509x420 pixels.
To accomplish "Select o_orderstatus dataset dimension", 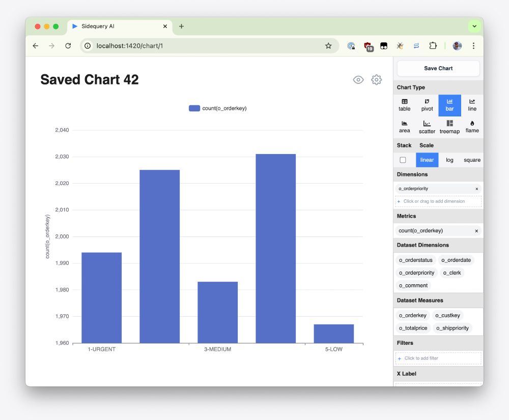I will 415,260.
